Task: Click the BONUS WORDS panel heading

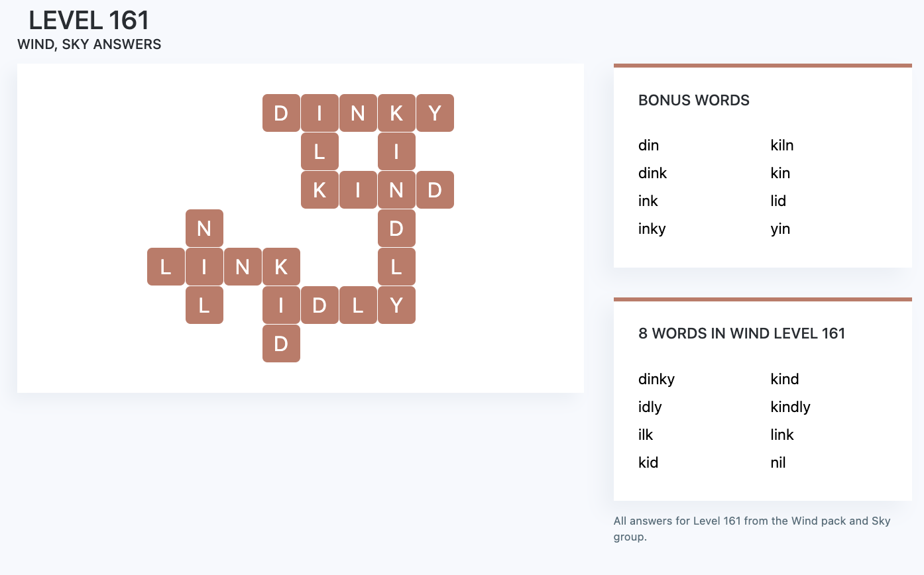Action: [x=693, y=101]
